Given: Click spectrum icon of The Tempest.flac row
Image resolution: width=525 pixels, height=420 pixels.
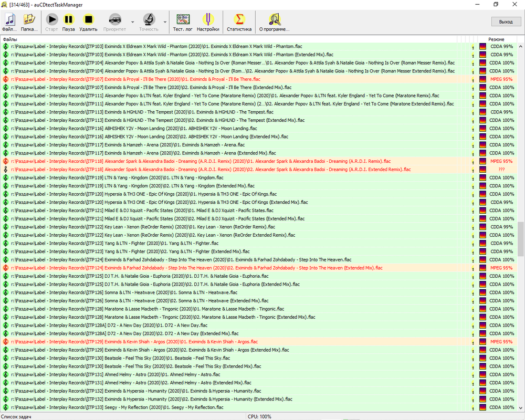Looking at the screenshot, I should (x=482, y=112).
